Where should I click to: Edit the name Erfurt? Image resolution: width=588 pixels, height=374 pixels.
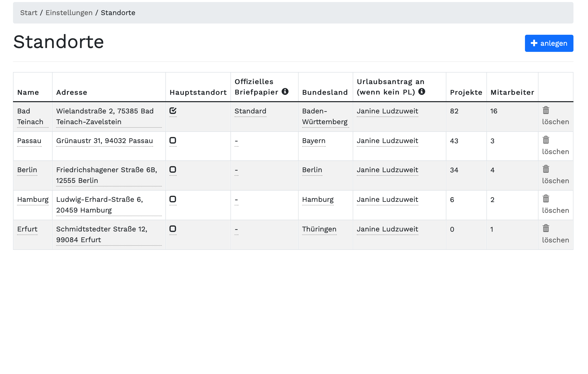pos(27,229)
